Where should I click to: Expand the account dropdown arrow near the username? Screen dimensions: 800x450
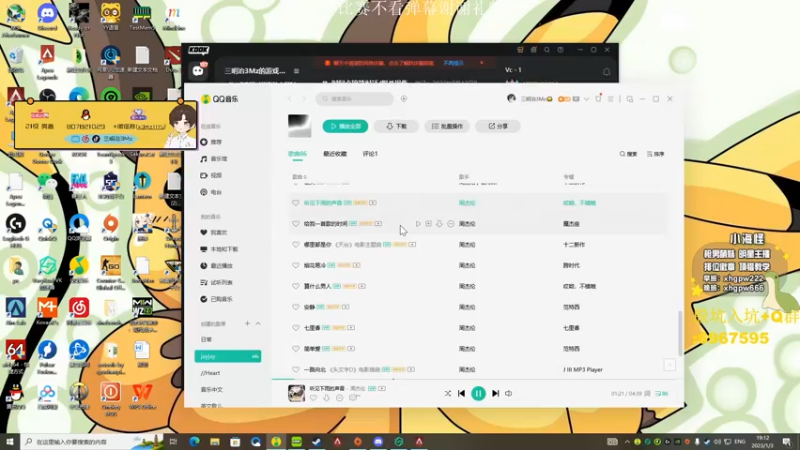click(586, 99)
